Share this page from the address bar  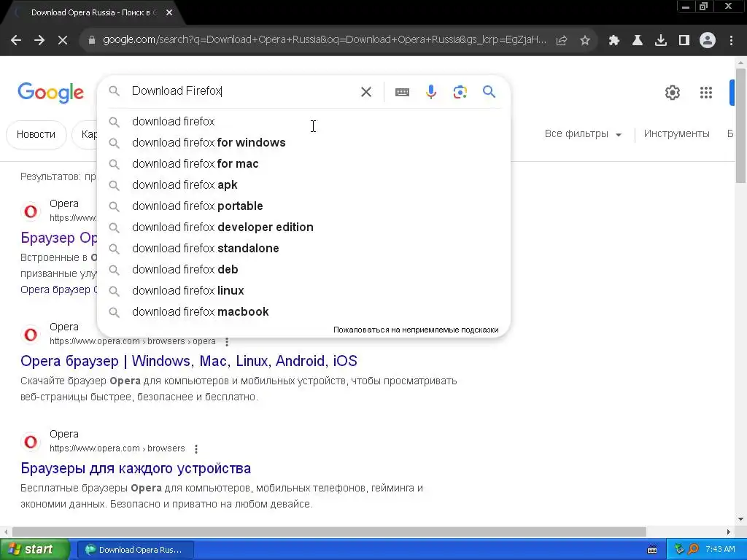(x=562, y=40)
